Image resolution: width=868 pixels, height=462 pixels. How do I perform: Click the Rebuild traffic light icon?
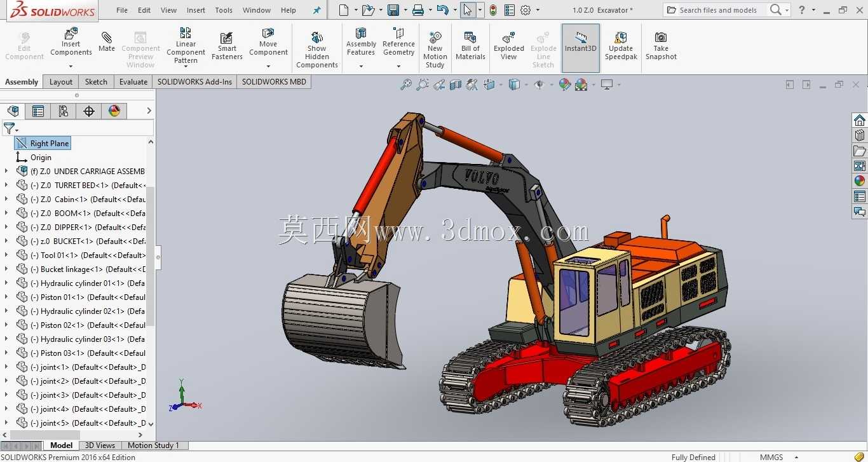492,10
